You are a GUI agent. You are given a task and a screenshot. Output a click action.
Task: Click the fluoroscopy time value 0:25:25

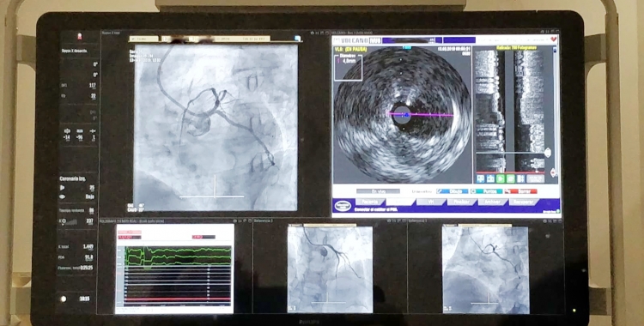[86, 268]
